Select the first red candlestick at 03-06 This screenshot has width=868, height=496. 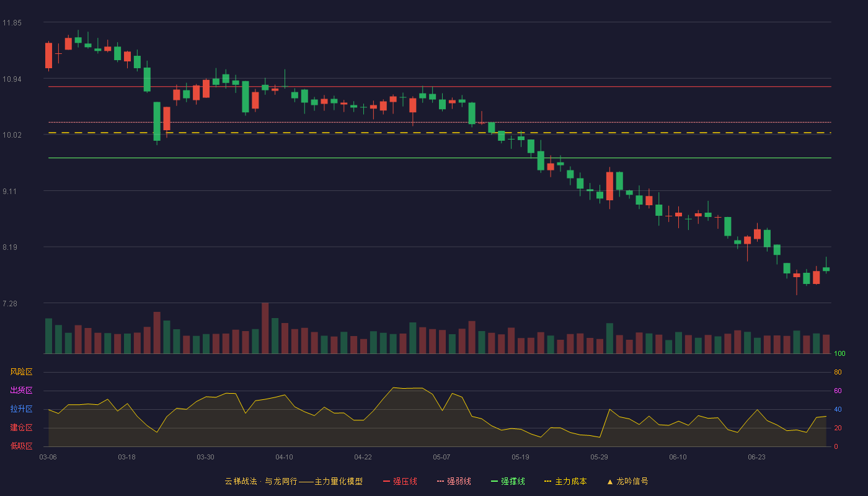click(x=48, y=55)
